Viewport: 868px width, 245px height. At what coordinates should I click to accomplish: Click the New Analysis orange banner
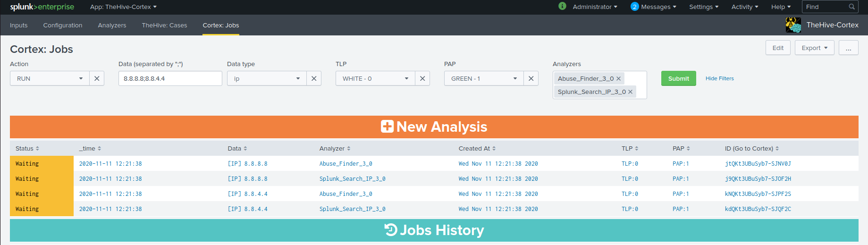(x=434, y=127)
